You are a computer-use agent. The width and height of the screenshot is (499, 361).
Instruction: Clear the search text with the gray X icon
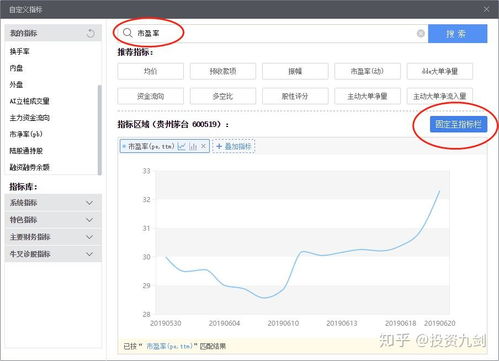[x=421, y=33]
